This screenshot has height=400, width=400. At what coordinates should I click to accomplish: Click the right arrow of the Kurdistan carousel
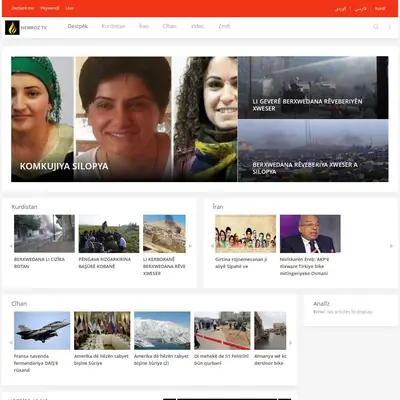tap(190, 246)
